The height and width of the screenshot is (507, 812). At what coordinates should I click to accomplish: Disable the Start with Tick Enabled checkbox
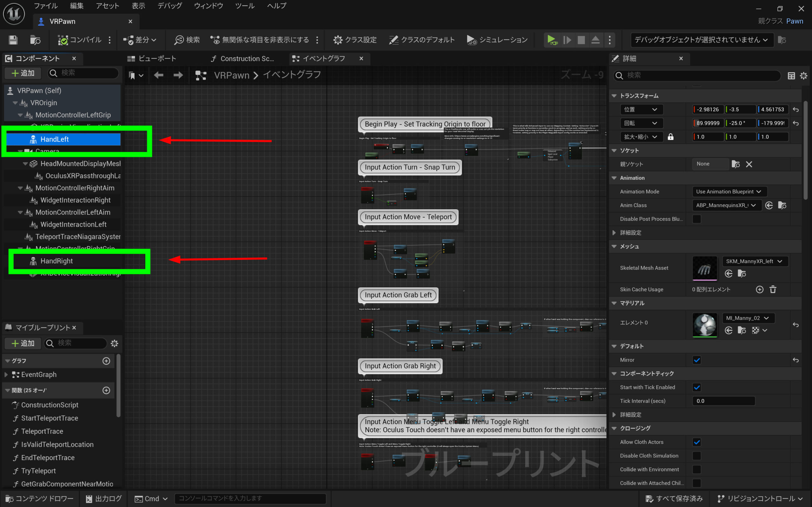click(x=697, y=387)
